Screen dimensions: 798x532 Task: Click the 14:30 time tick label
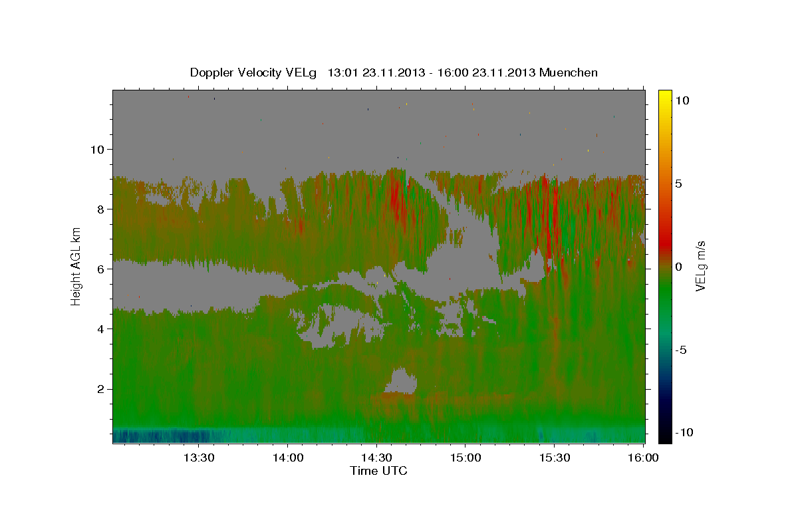point(376,458)
